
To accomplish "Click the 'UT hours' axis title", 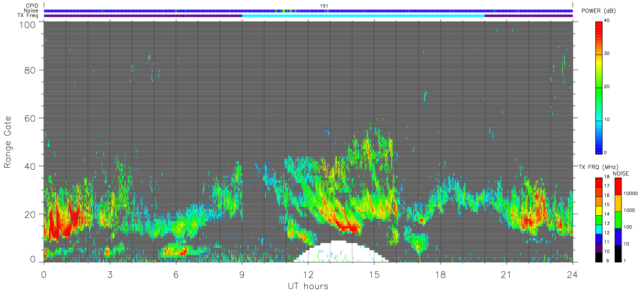I will click(x=308, y=286).
